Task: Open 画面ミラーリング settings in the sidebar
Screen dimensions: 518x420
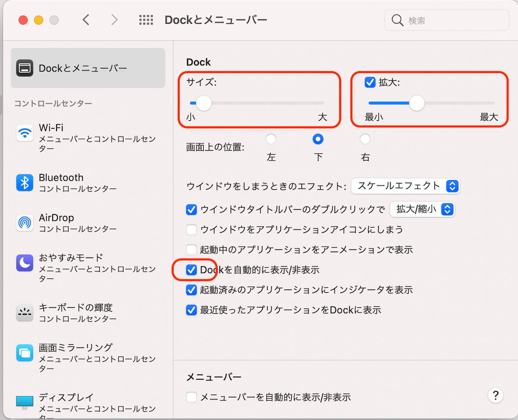Action: (88, 357)
